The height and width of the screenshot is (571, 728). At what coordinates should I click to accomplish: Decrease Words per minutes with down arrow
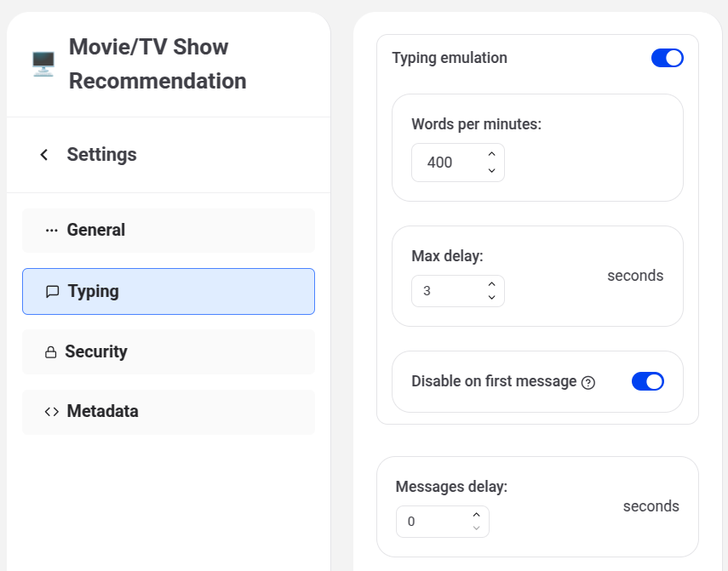pyautogui.click(x=491, y=170)
